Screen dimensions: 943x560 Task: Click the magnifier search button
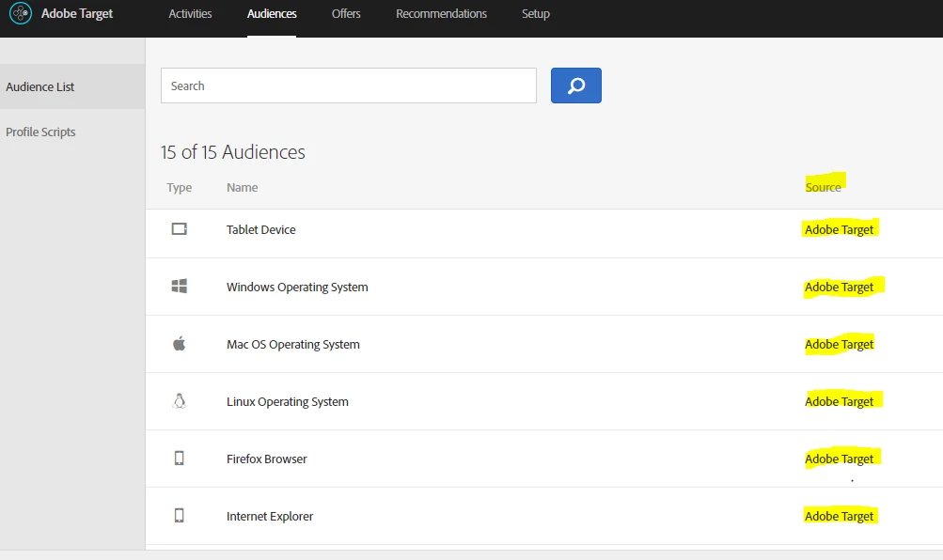click(575, 86)
